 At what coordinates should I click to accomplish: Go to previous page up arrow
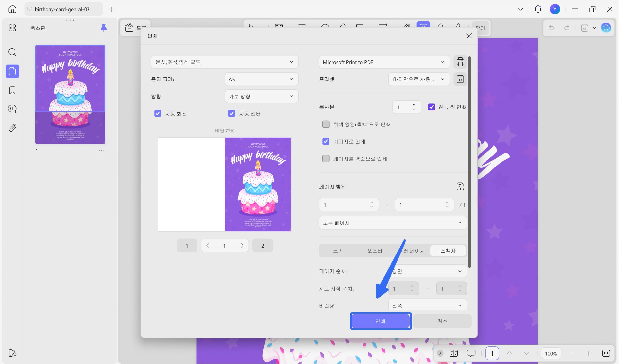click(x=509, y=353)
